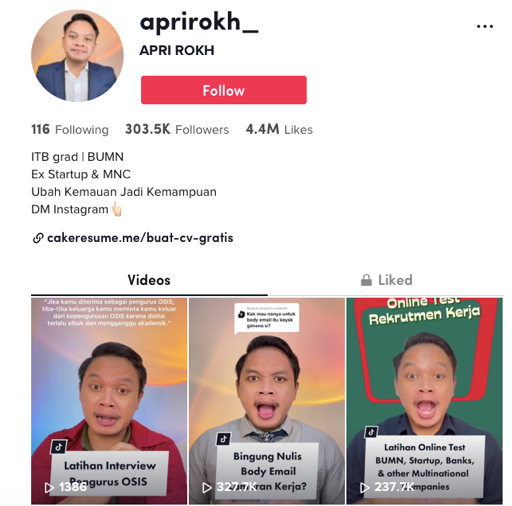Click the link chain icon beside cakeresume URL
Screen dimensions: 512x506
[38, 238]
